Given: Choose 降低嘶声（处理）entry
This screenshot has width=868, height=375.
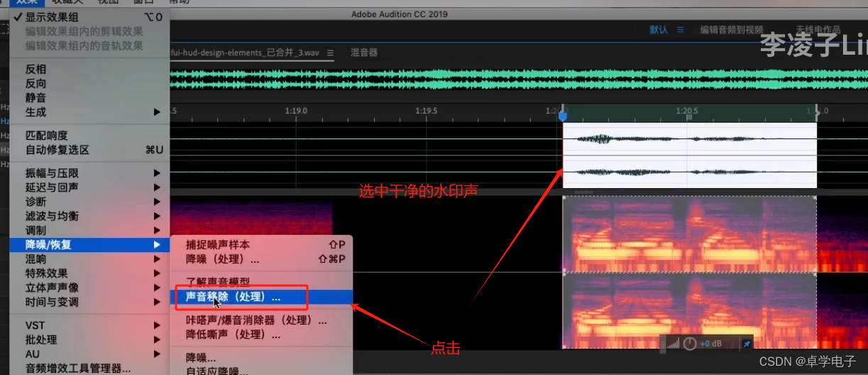Looking at the screenshot, I should [x=262, y=335].
